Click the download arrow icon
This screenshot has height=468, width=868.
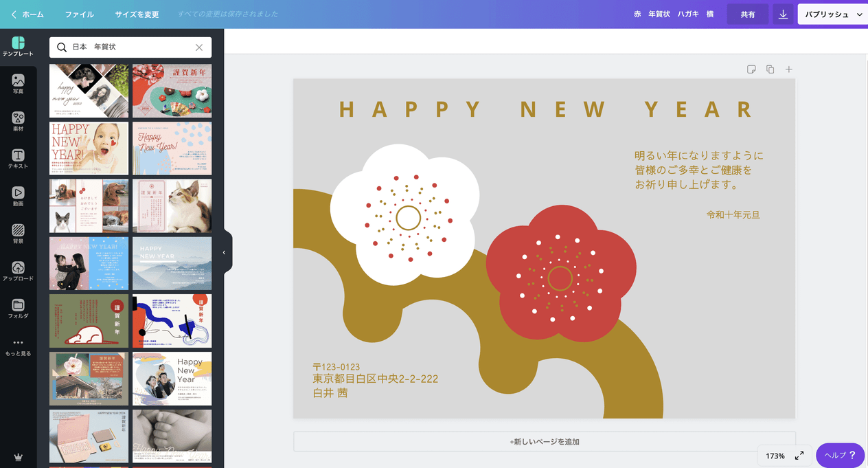[x=783, y=14]
